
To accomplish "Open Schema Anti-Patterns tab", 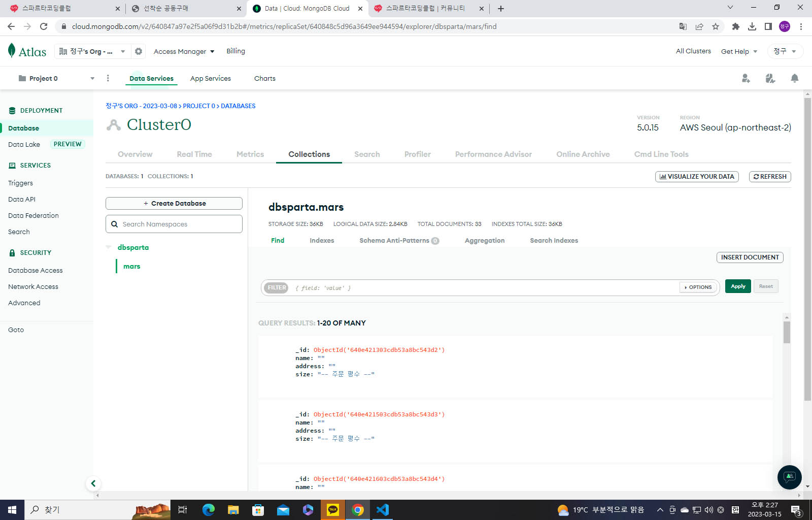I will click(x=399, y=241).
